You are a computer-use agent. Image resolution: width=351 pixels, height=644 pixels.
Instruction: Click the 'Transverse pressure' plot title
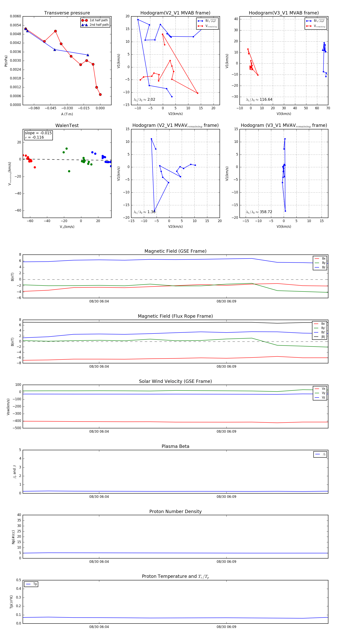67,13
